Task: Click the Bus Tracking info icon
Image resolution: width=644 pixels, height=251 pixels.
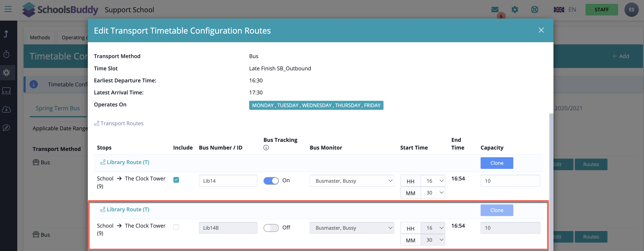Action: point(266,148)
